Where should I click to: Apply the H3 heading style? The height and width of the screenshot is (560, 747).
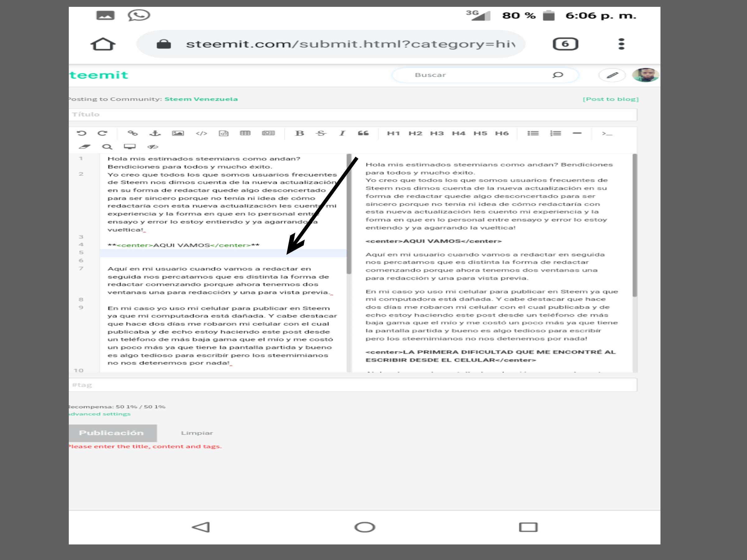click(x=437, y=133)
